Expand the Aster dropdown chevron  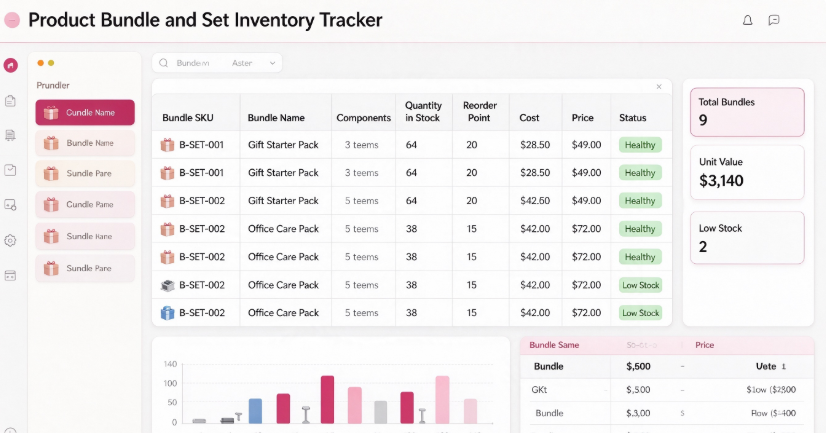click(272, 63)
